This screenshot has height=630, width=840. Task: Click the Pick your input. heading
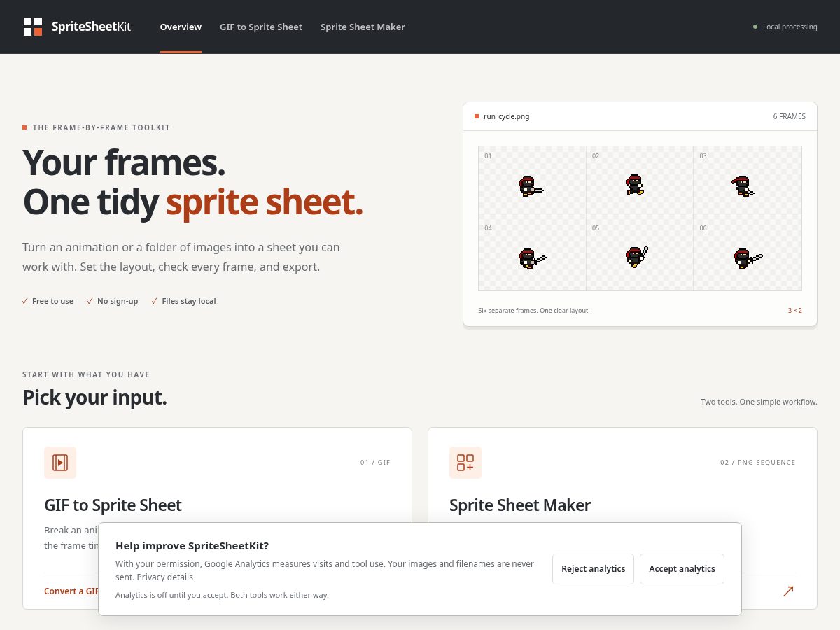(94, 398)
